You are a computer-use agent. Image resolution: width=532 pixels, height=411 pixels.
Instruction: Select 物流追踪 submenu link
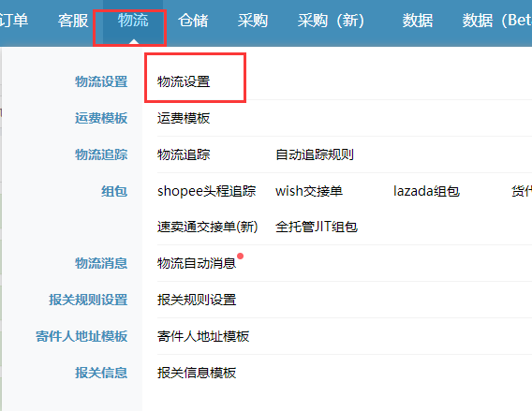pyautogui.click(x=184, y=154)
